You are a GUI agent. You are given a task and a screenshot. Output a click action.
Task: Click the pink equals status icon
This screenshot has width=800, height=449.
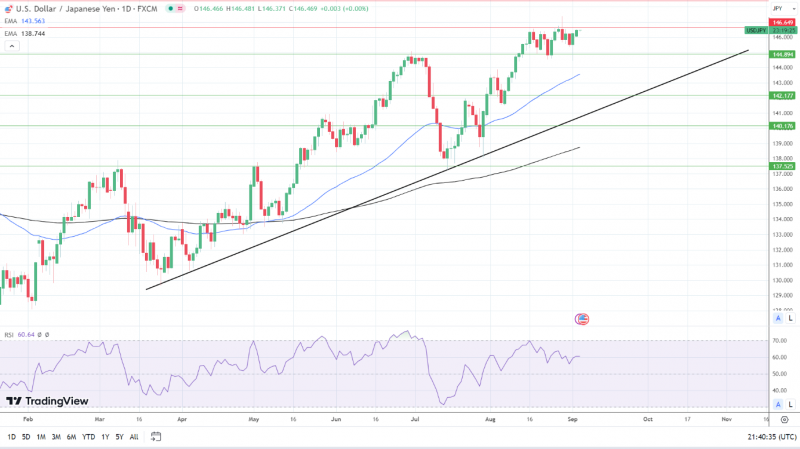pyautogui.click(x=180, y=9)
